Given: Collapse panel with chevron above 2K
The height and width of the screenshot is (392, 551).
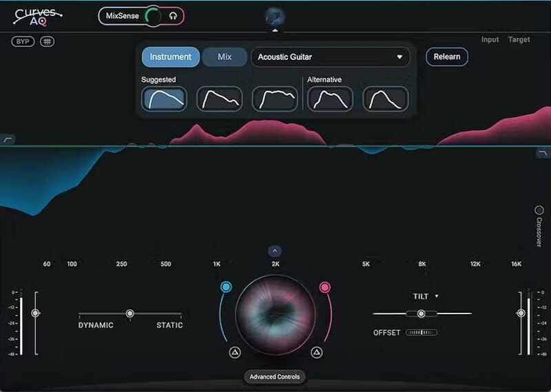Looking at the screenshot, I should click(x=275, y=251).
